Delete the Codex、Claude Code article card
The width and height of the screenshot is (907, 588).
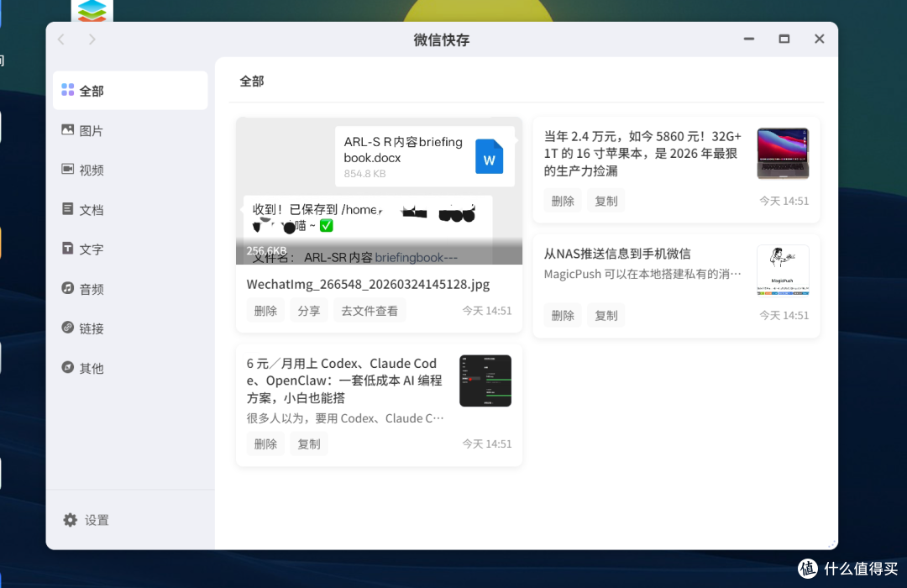(x=265, y=444)
